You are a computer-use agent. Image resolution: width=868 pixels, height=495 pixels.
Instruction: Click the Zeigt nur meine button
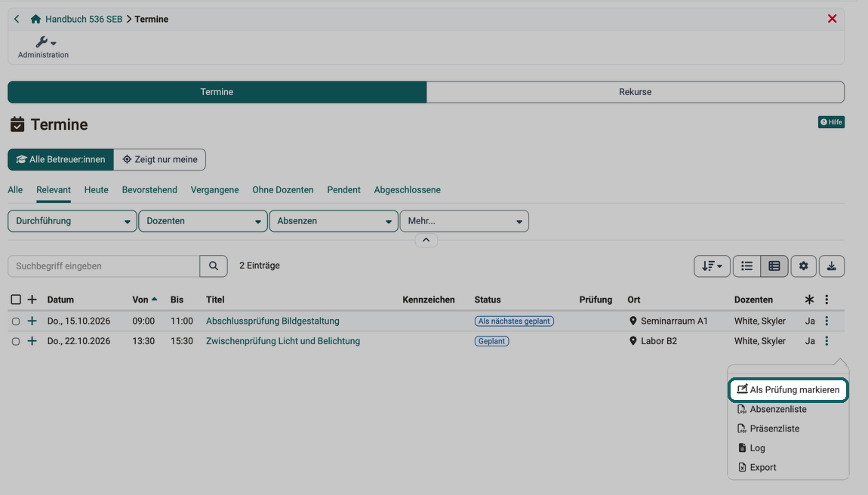159,159
